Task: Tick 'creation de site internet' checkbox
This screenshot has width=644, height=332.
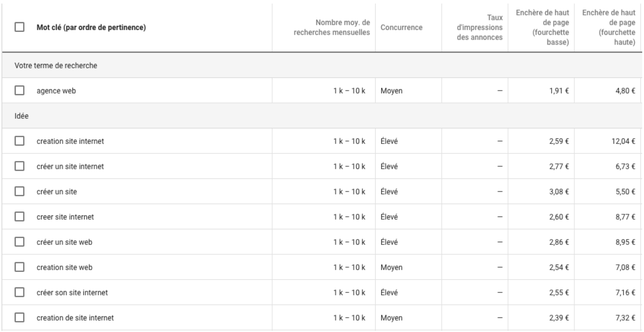Action: [x=20, y=317]
